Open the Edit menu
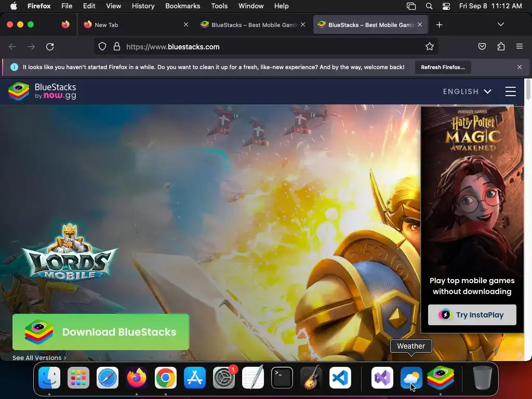The image size is (532, 399). (89, 6)
